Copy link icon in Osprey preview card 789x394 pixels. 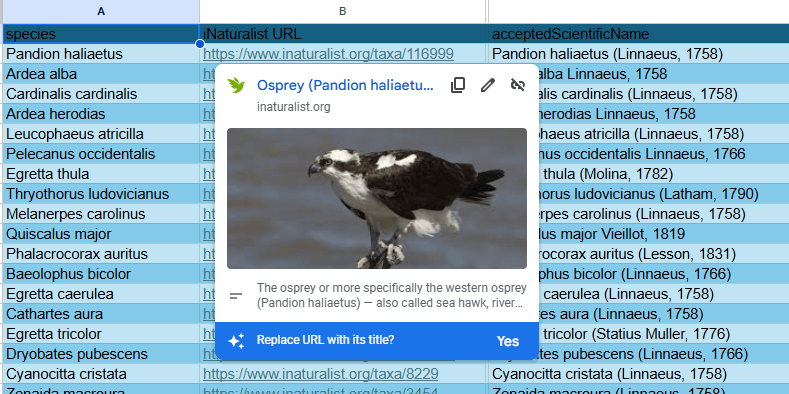click(457, 85)
